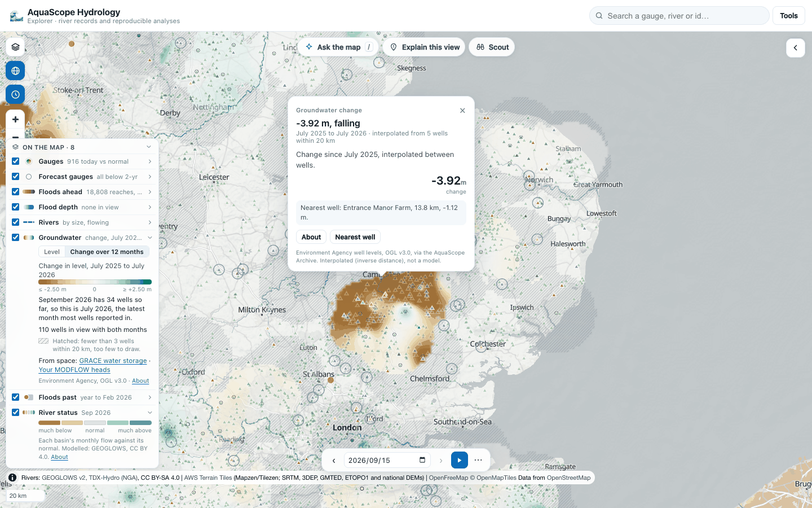Screen dimensions: 812x508
Task: Open the map layers stack icon
Action: click(15, 47)
